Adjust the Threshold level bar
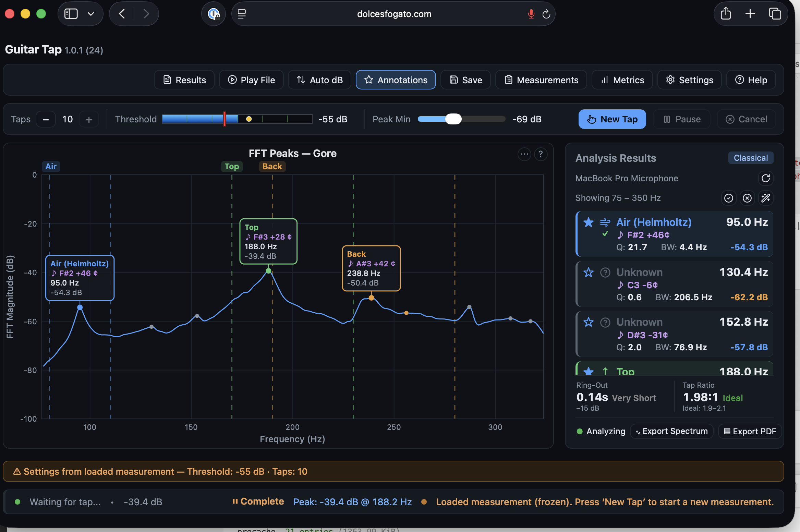 coord(237,119)
